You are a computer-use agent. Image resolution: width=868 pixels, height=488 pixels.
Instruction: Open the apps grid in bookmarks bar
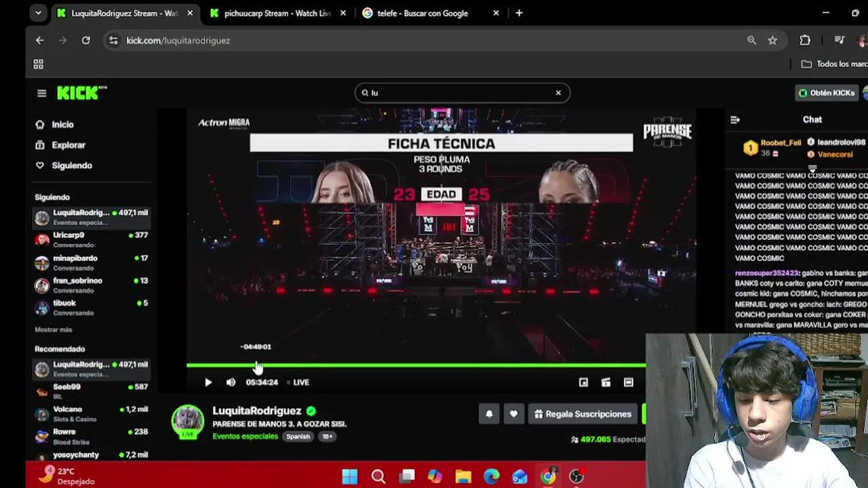(39, 64)
